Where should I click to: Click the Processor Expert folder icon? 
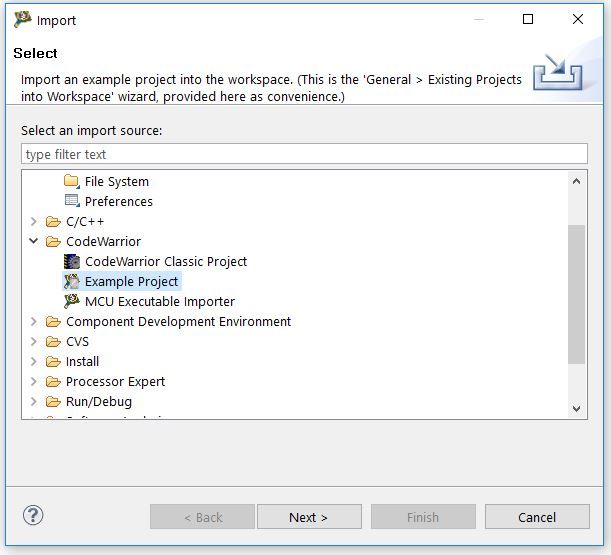53,382
